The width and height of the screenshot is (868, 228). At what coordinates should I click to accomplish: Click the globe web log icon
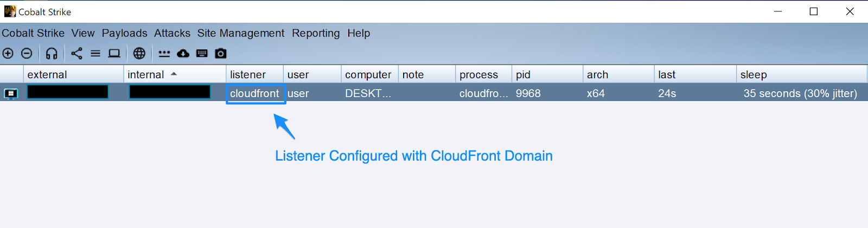coord(139,53)
